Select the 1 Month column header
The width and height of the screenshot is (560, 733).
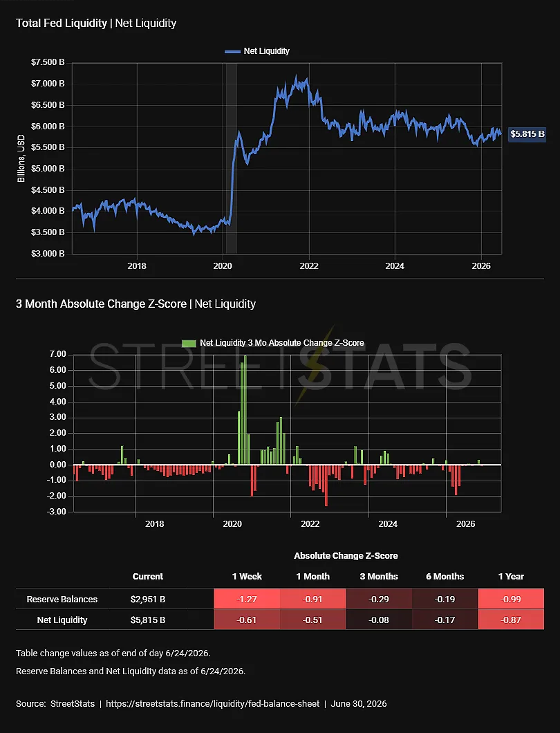click(312, 577)
